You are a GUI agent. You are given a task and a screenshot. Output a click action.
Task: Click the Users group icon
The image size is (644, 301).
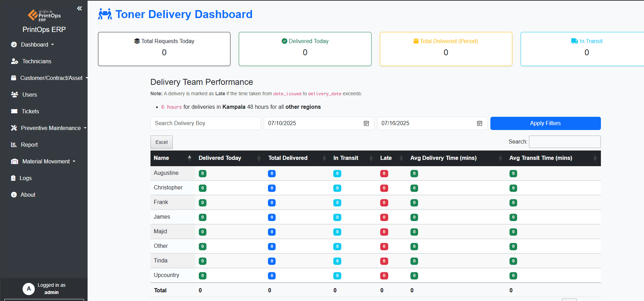[15, 95]
